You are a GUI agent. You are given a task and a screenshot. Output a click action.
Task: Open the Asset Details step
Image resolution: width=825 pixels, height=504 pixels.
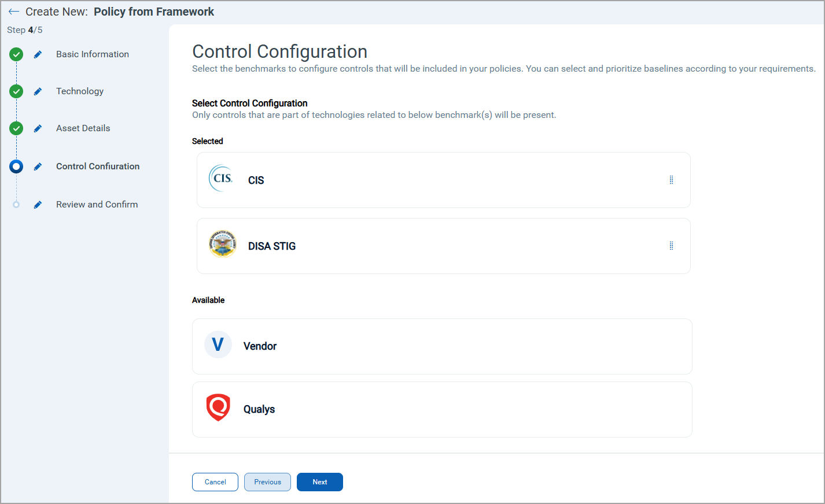83,128
